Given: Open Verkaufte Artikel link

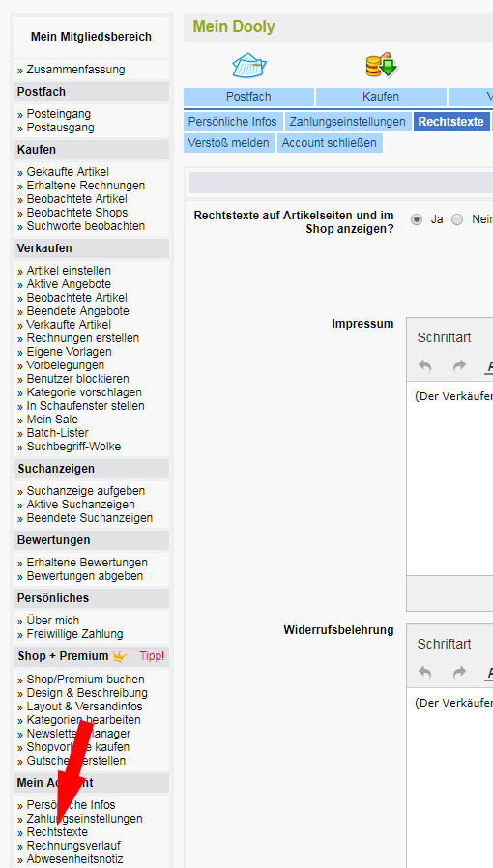Looking at the screenshot, I should coord(69,325).
